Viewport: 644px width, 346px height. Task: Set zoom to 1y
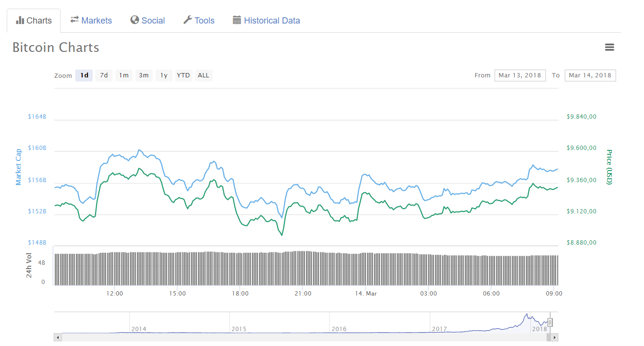pos(164,75)
